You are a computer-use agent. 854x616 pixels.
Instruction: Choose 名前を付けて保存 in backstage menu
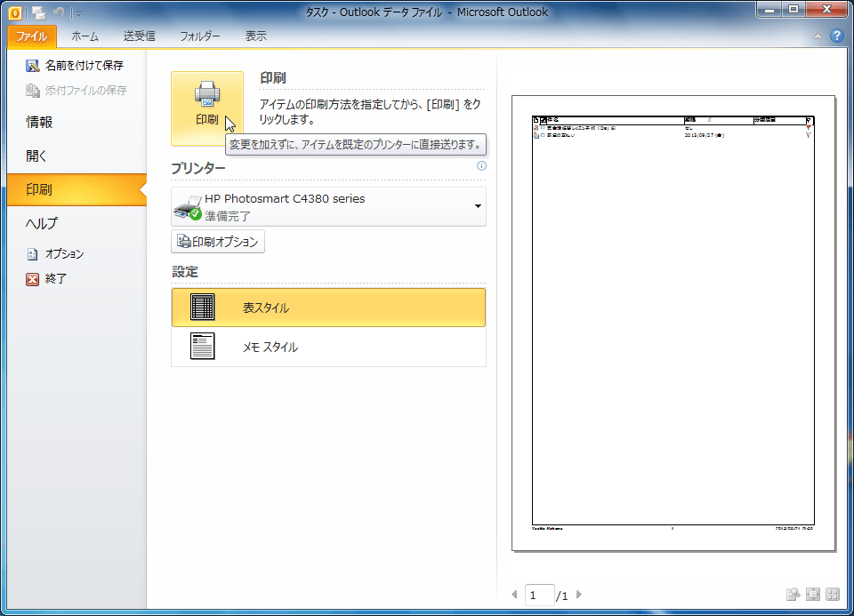point(77,65)
